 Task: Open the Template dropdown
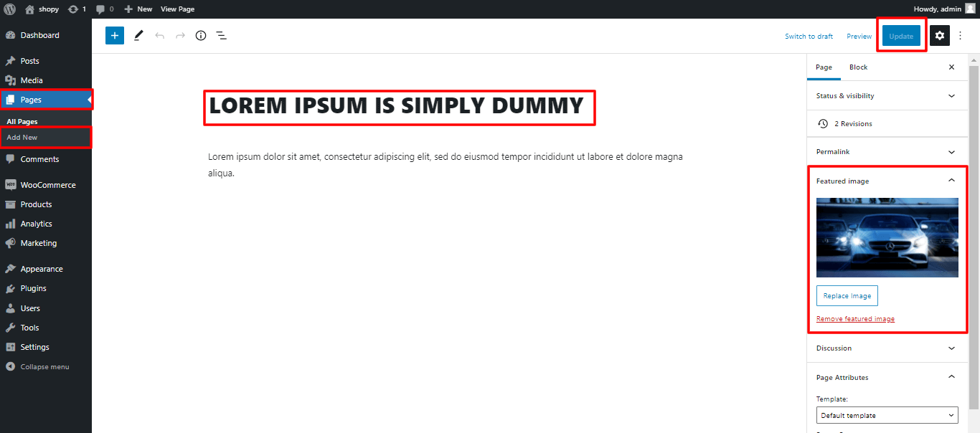pyautogui.click(x=887, y=415)
